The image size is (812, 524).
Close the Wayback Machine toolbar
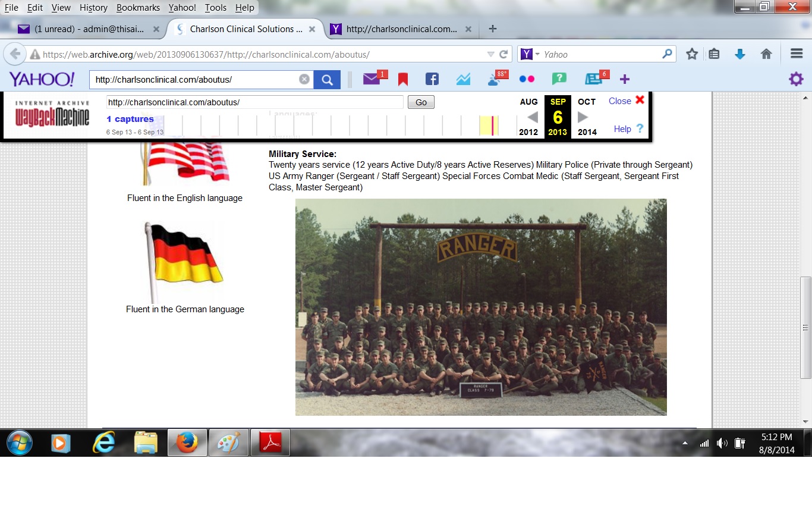[627, 101]
